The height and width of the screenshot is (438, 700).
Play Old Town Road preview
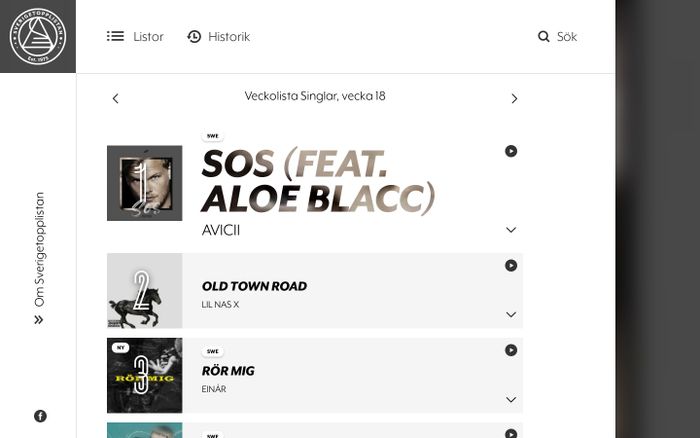511,266
